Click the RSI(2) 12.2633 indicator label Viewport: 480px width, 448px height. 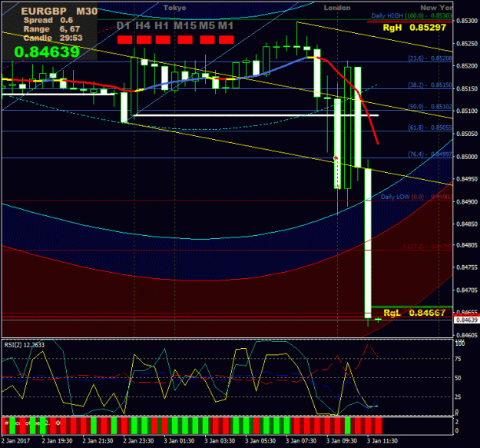pyautogui.click(x=24, y=345)
